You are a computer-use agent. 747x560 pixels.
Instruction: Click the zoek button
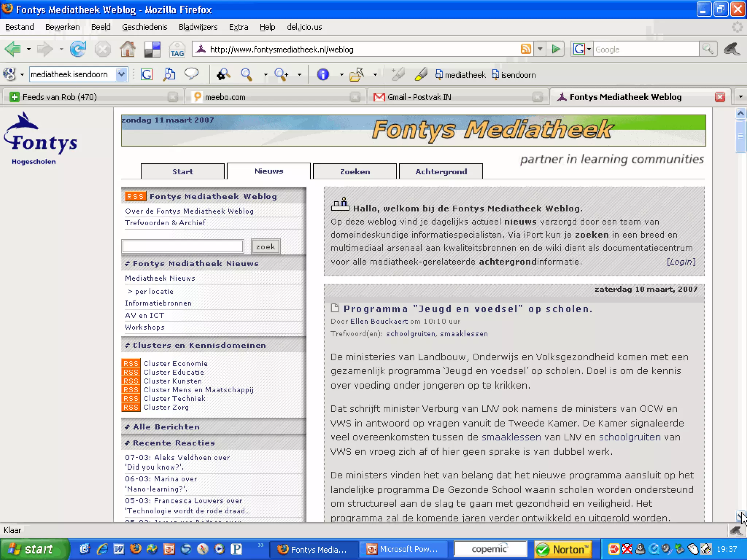(266, 247)
